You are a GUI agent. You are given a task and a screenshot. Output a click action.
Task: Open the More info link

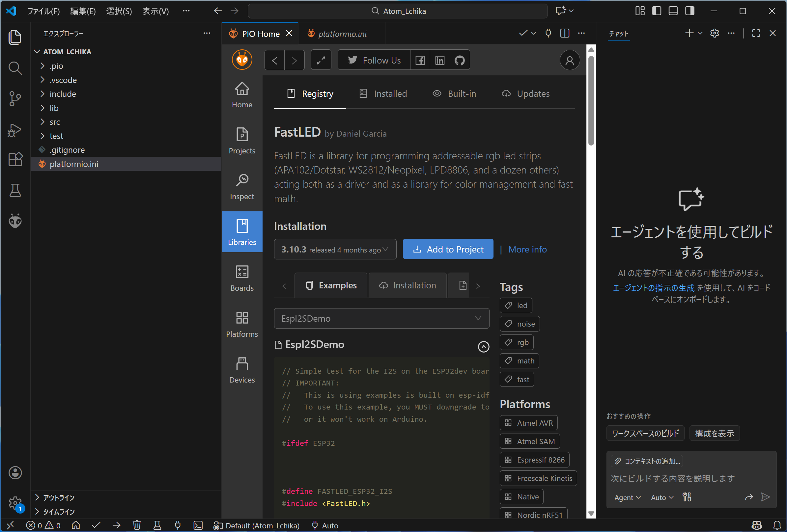(x=527, y=250)
